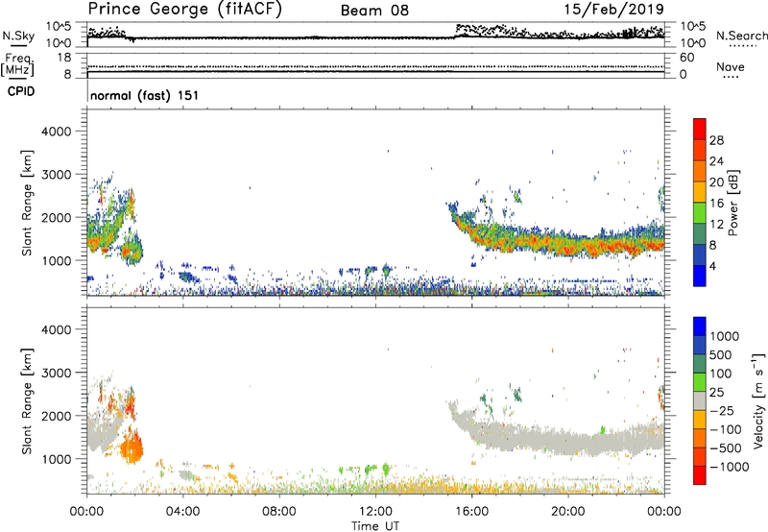Screen dimensions: 768x532
Task: Pick the red bottom segment of velocity colorbar
Action: point(700,475)
